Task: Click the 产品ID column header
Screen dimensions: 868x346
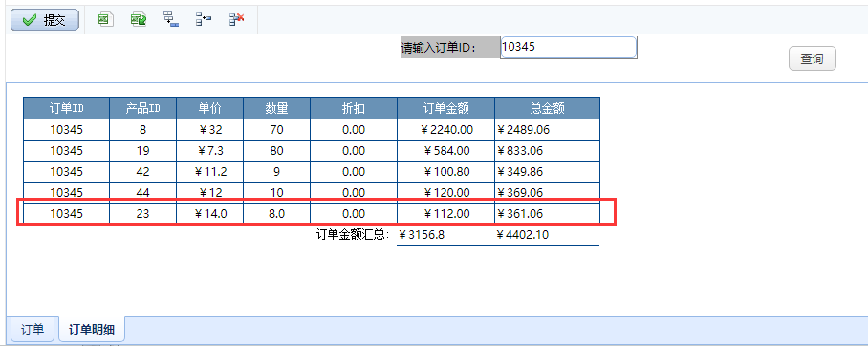Action: pos(142,109)
